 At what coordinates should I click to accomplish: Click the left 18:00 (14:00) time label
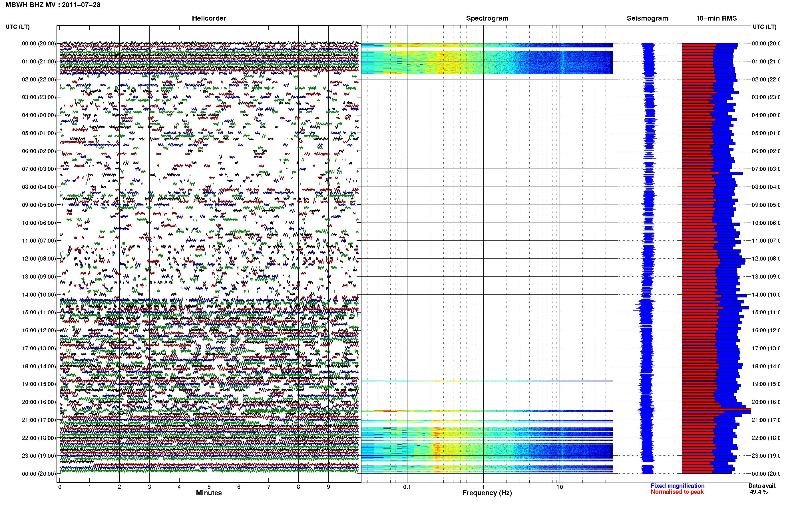click(x=39, y=366)
